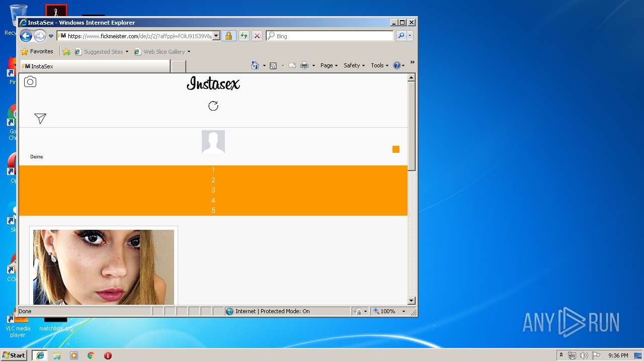Show hidden system tray icons
This screenshot has height=362, width=644.
coord(561,355)
